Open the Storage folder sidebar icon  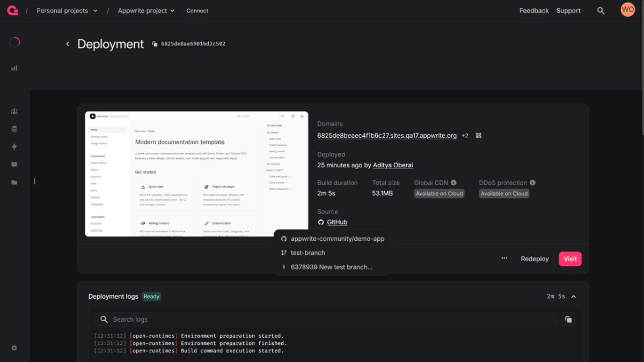(x=14, y=182)
